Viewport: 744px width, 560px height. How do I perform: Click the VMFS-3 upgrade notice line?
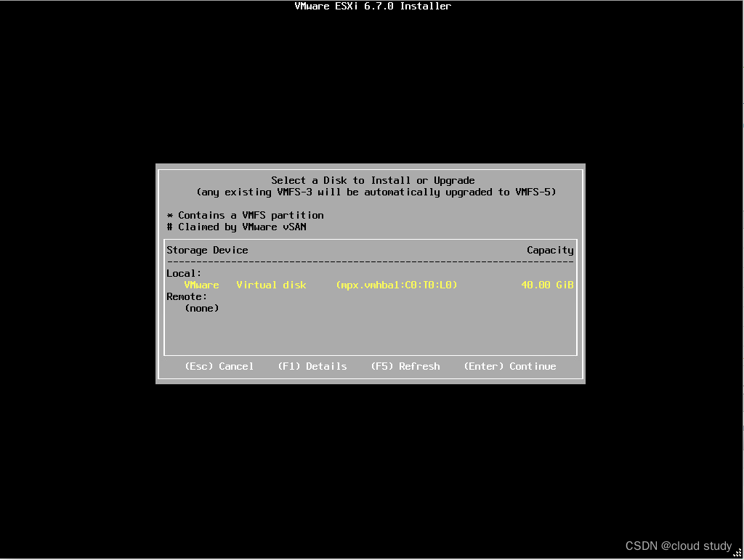pyautogui.click(x=376, y=192)
